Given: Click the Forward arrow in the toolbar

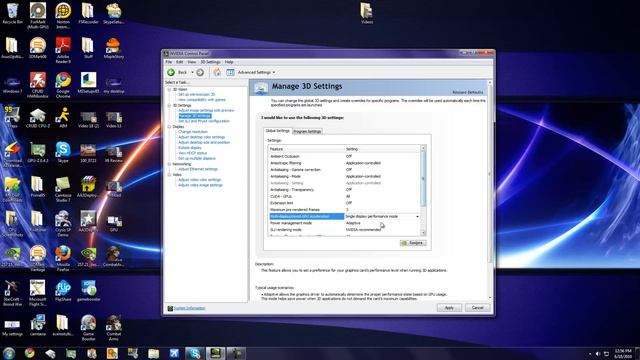Looking at the screenshot, I should (200, 72).
